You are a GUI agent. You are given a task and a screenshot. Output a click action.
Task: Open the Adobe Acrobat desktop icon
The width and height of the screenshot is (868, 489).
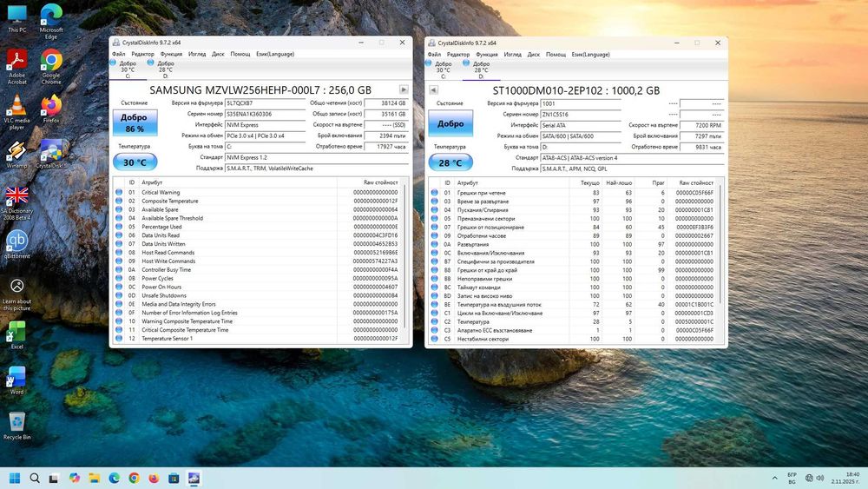16,67
